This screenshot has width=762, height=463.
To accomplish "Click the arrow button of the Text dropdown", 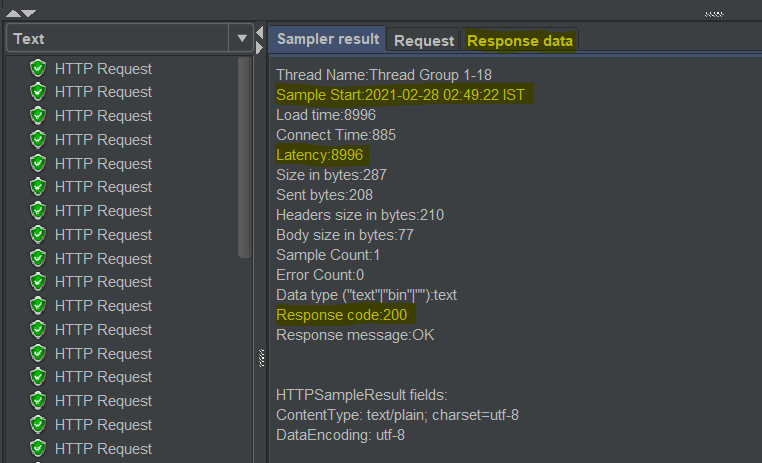I will point(242,39).
